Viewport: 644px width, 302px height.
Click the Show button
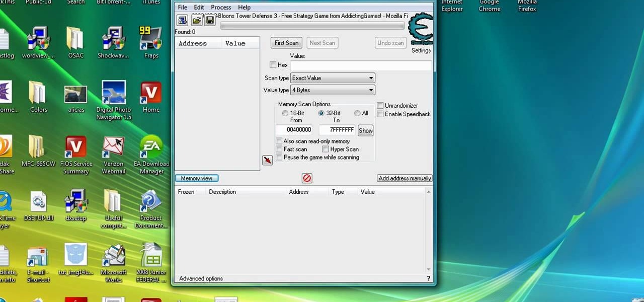(x=366, y=130)
